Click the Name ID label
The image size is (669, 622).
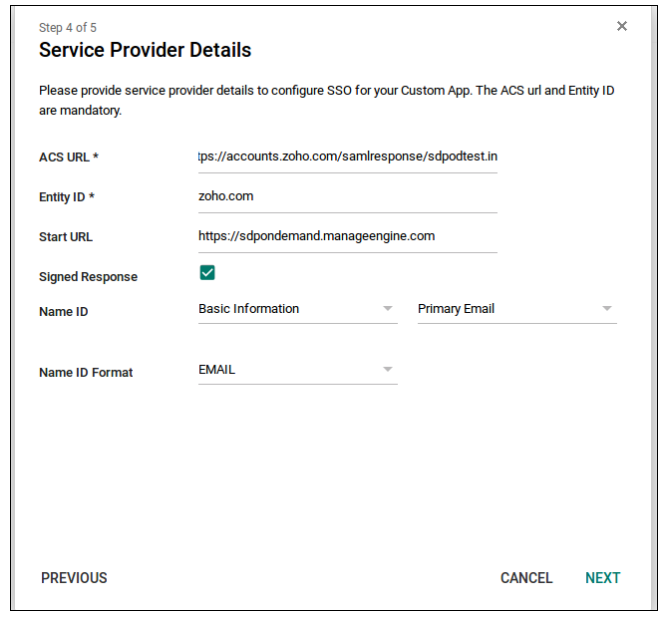[x=64, y=312]
